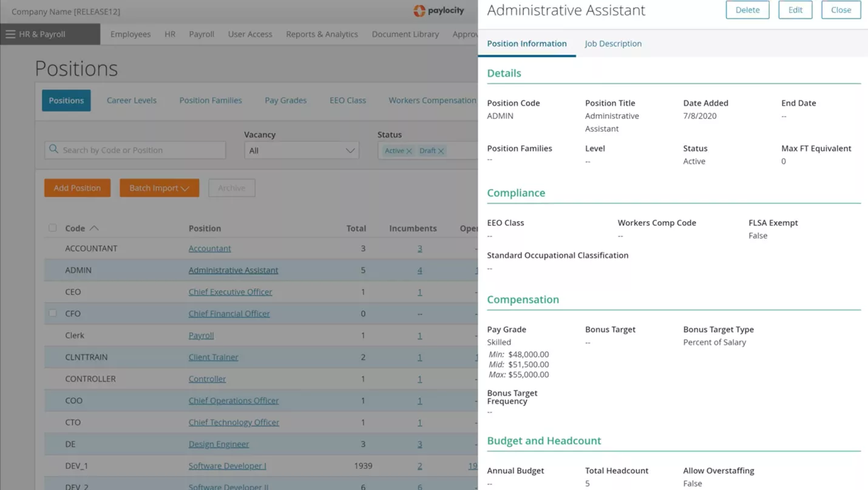Open the HR & Payroll hamburger menu icon
The height and width of the screenshot is (490, 868).
tap(10, 35)
